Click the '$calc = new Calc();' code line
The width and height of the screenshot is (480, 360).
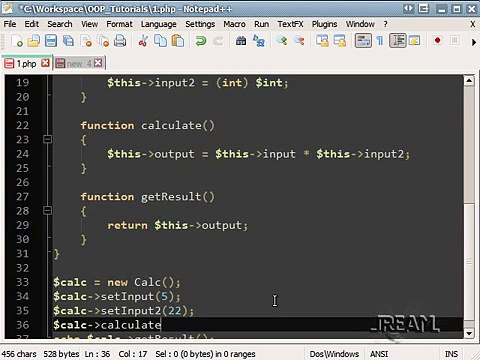pyautogui.click(x=117, y=282)
